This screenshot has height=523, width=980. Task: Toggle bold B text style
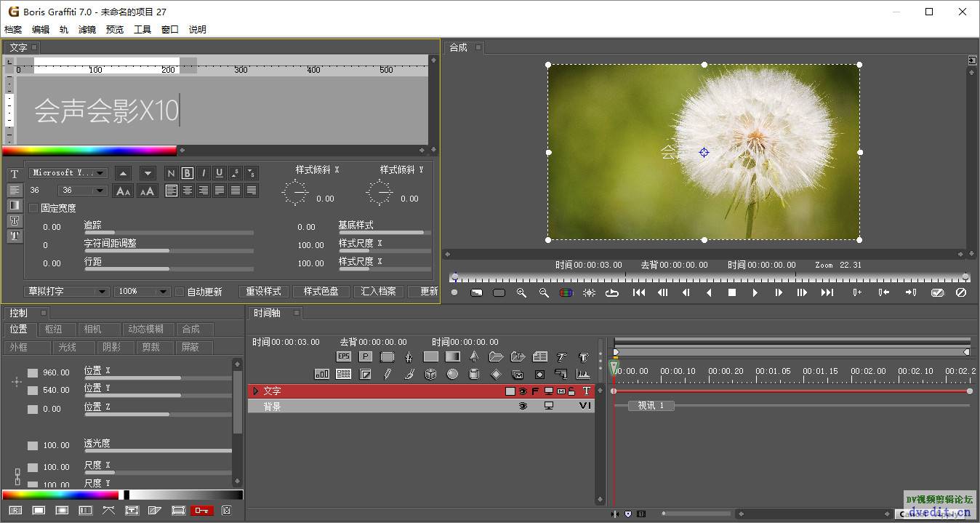point(187,173)
